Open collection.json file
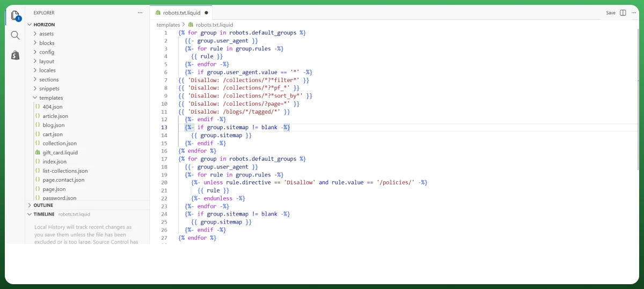 [60, 143]
